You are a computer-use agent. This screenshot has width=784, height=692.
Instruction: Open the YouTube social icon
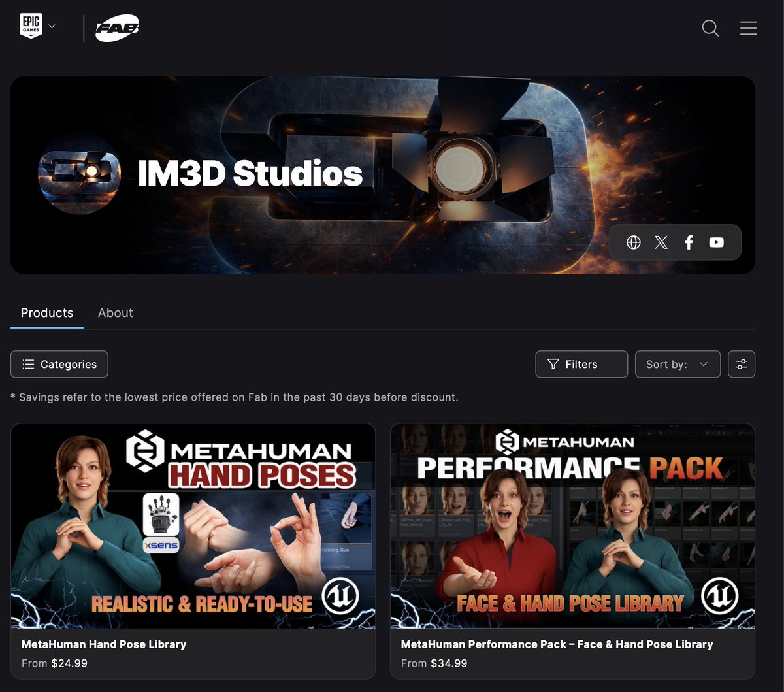(717, 242)
